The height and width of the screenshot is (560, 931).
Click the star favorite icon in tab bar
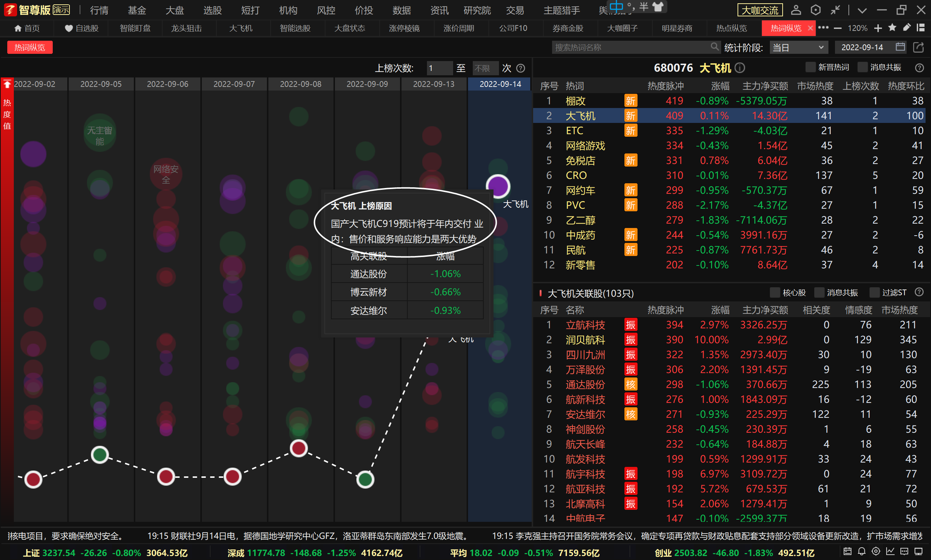pyautogui.click(x=892, y=28)
